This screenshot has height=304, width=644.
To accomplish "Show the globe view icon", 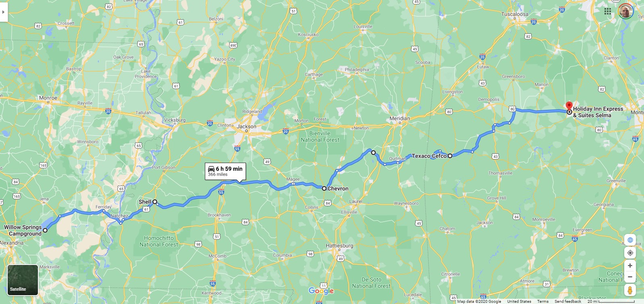I will click(630, 240).
